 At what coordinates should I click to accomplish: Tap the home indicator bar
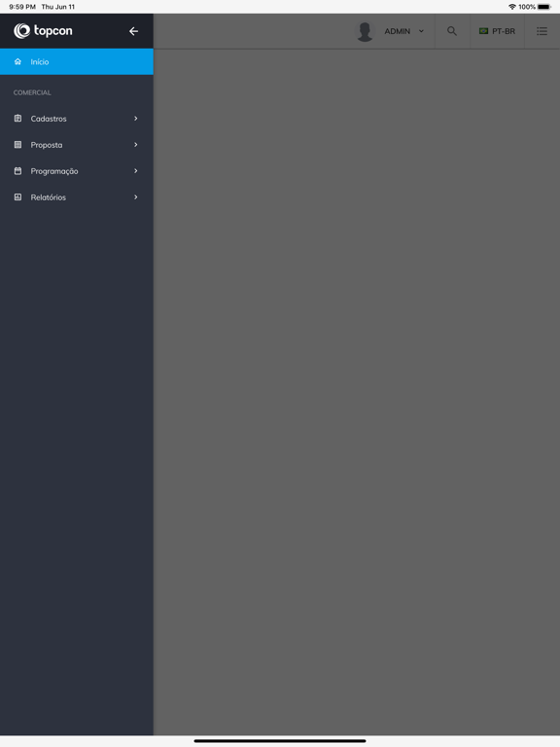[280, 741]
